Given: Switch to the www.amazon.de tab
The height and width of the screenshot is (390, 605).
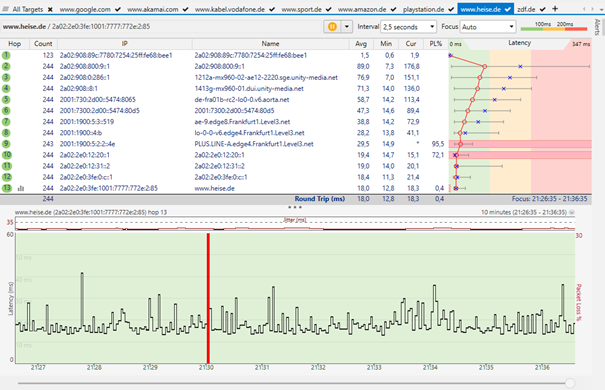Looking at the screenshot, I should click(x=362, y=9).
